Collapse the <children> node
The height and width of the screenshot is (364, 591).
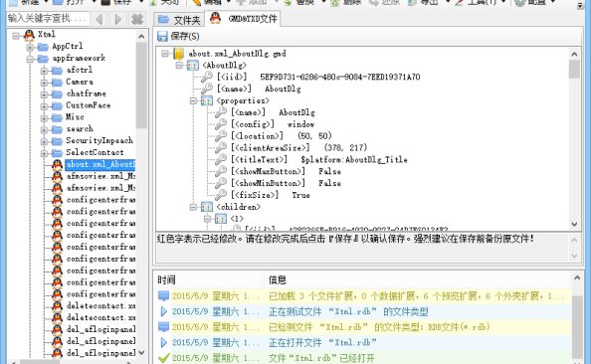(193, 207)
